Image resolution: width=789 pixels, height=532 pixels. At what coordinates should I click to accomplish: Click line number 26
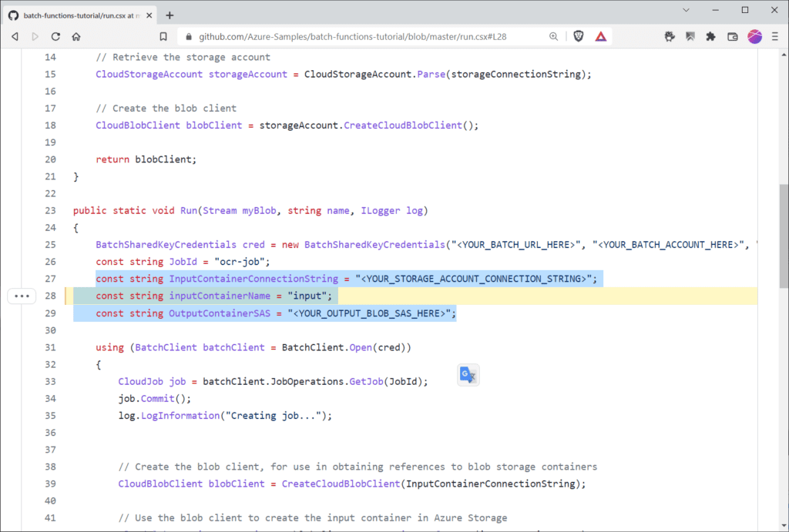[50, 262]
